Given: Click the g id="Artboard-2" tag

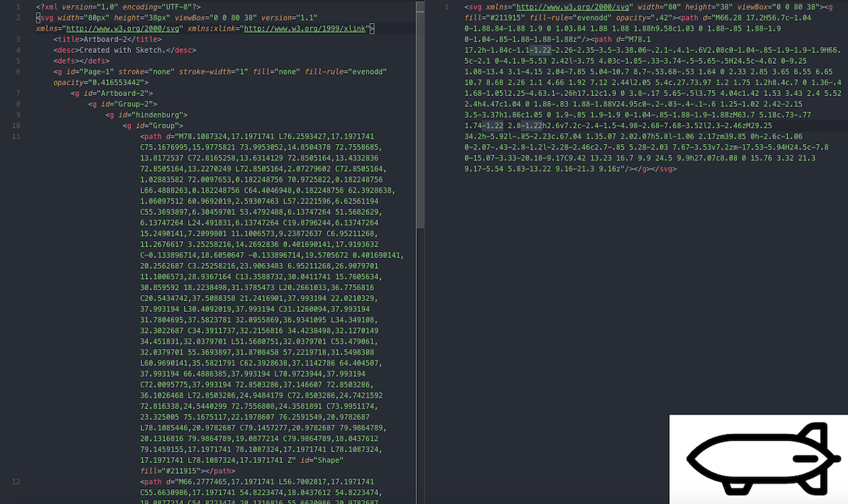Looking at the screenshot, I should point(112,92).
